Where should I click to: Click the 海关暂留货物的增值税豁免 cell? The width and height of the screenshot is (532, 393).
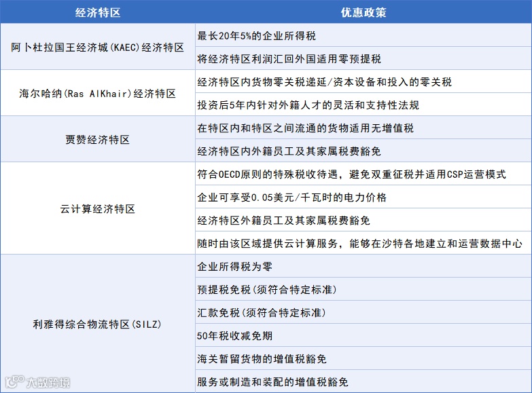[363, 358]
